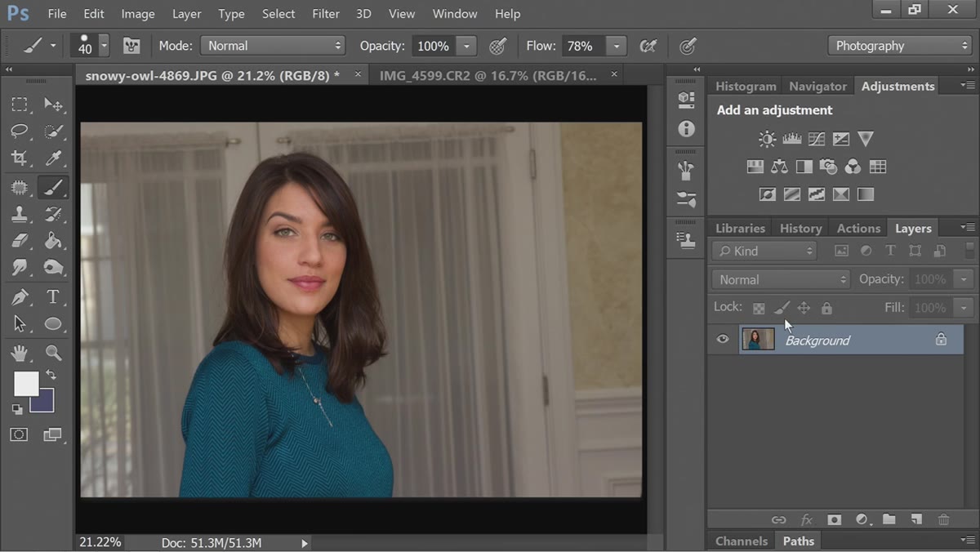The image size is (980, 552).
Task: Toggle lock all
Action: 826,309
